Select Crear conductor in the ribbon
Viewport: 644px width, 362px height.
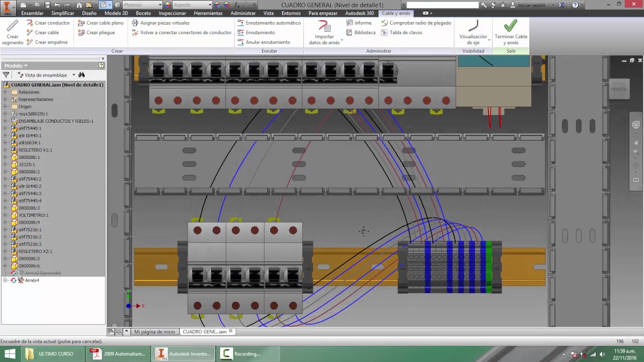pos(48,23)
